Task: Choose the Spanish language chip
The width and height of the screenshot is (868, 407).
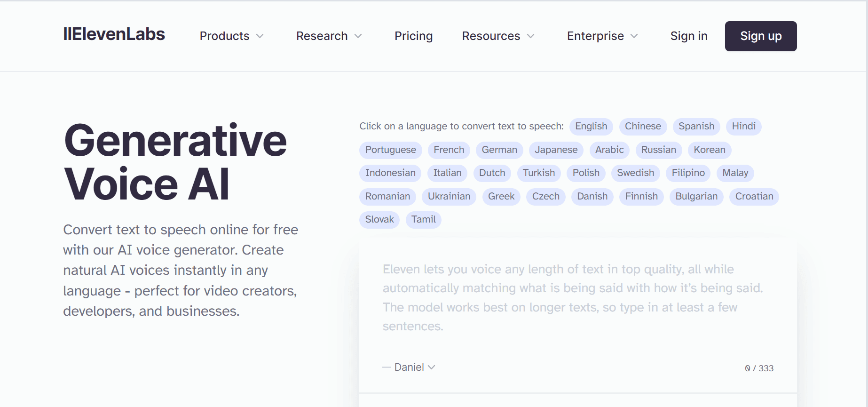Action: coord(696,127)
